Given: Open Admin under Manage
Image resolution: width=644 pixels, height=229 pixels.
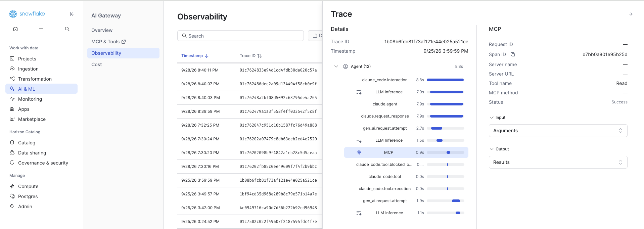Looking at the screenshot, I should pyautogui.click(x=41, y=206).
